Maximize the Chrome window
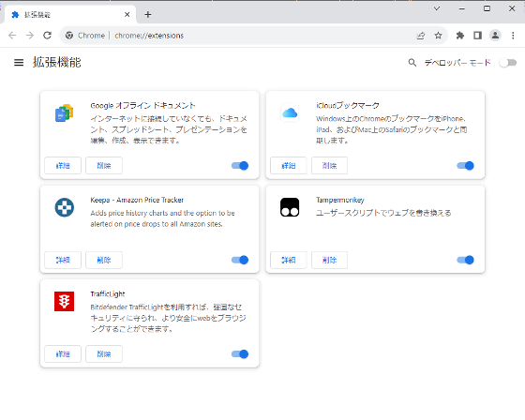Image resolution: width=525 pixels, height=420 pixels. tap(487, 8)
